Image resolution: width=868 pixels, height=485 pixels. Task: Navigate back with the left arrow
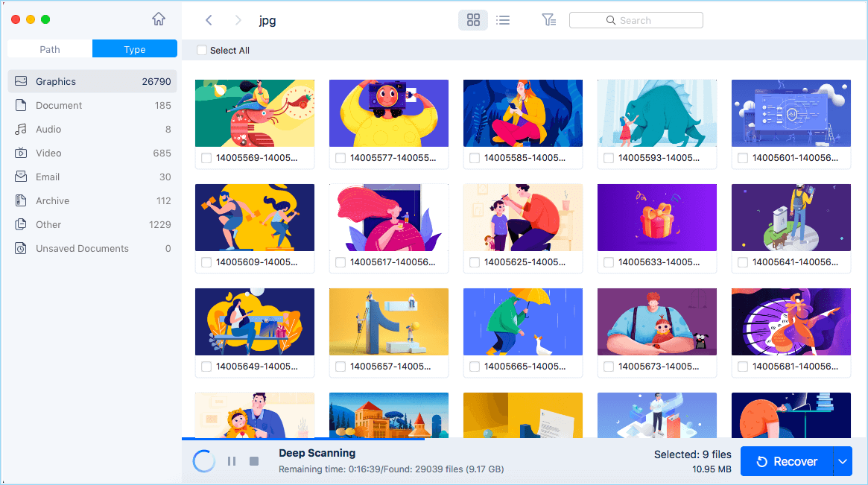209,20
